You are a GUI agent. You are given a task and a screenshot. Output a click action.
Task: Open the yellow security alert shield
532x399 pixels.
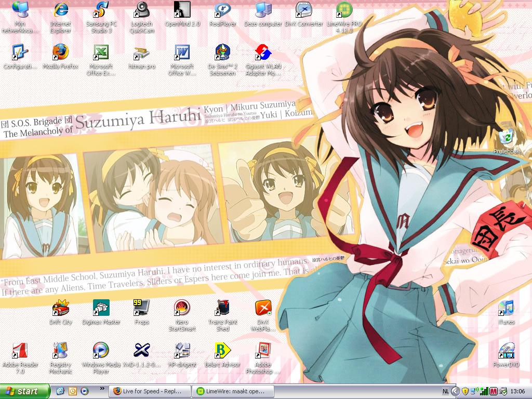click(x=465, y=392)
